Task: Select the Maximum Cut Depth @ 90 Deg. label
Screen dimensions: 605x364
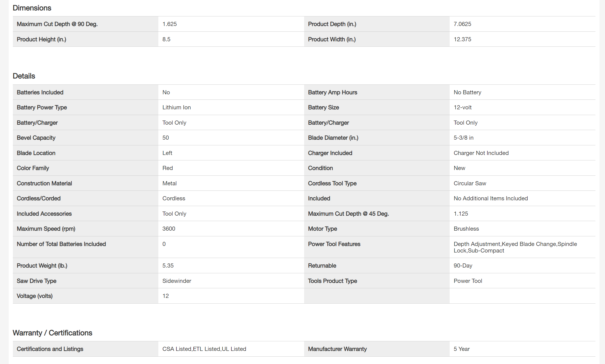Action: pyautogui.click(x=57, y=24)
